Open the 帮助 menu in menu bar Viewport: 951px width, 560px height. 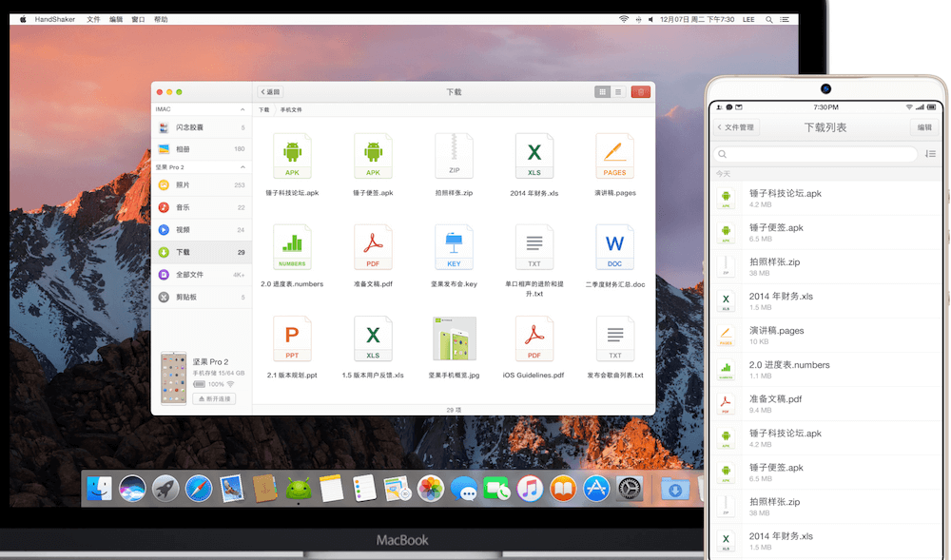(x=161, y=19)
